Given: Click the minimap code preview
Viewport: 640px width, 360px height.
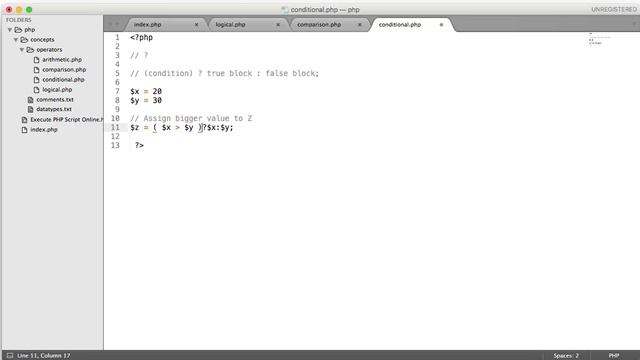Looking at the screenshot, I should [599, 39].
